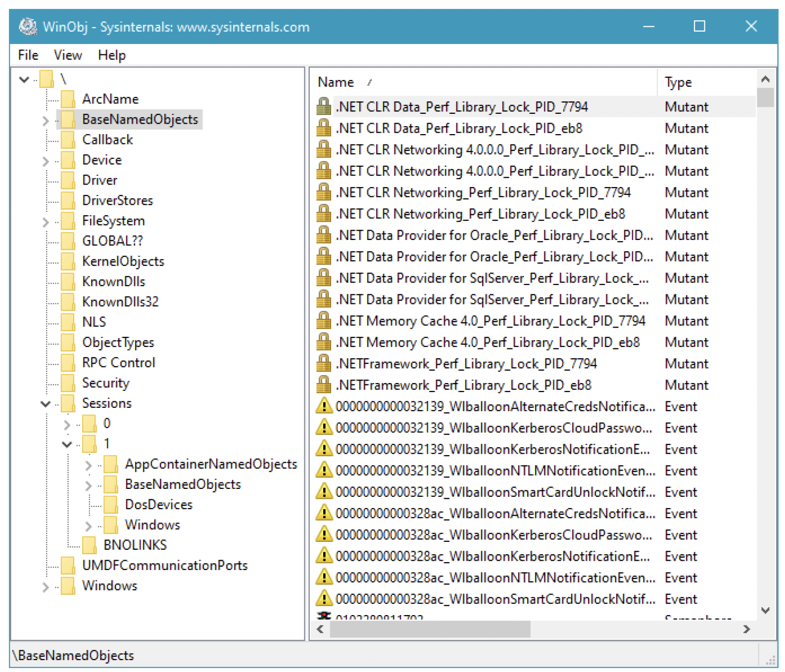Open the File menu

(x=28, y=55)
